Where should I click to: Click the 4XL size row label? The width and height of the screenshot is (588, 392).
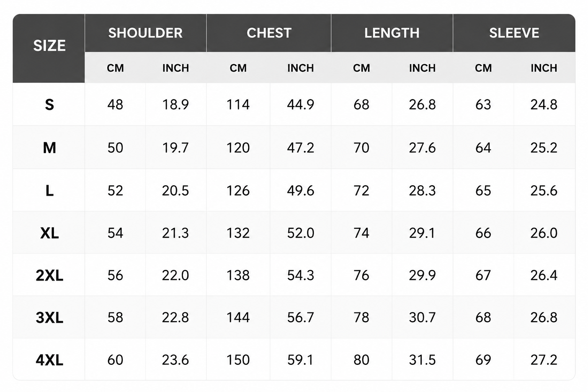pyautogui.click(x=49, y=360)
